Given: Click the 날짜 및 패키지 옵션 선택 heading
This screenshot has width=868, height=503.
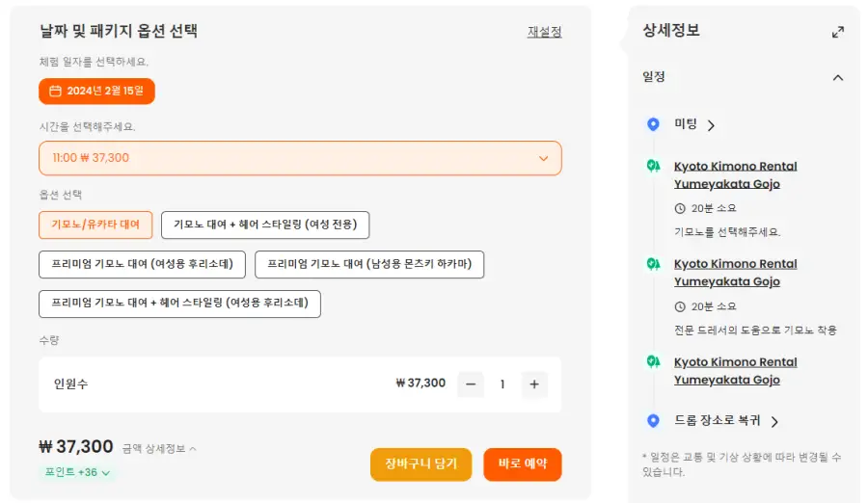Looking at the screenshot, I should click(x=119, y=31).
